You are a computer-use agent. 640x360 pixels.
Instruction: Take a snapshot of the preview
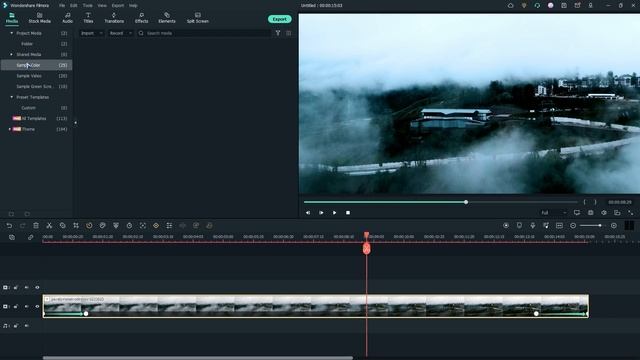point(591,213)
